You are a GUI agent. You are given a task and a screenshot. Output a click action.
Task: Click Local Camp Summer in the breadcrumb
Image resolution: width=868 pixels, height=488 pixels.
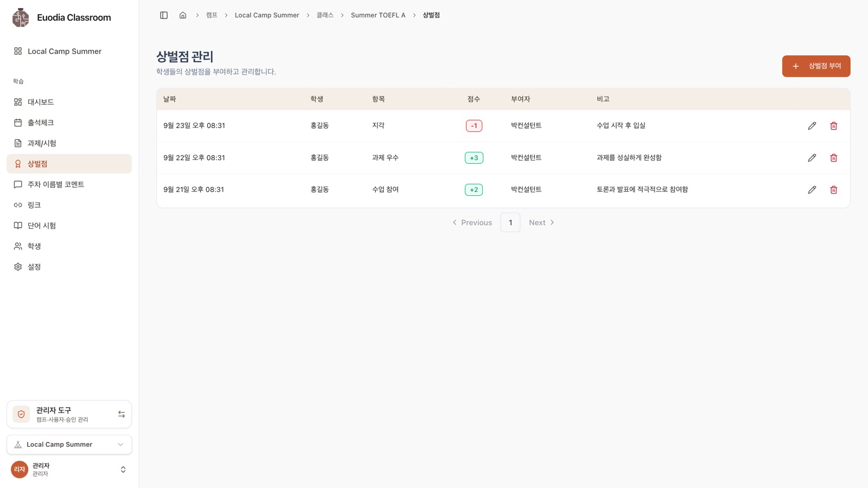[x=267, y=15]
